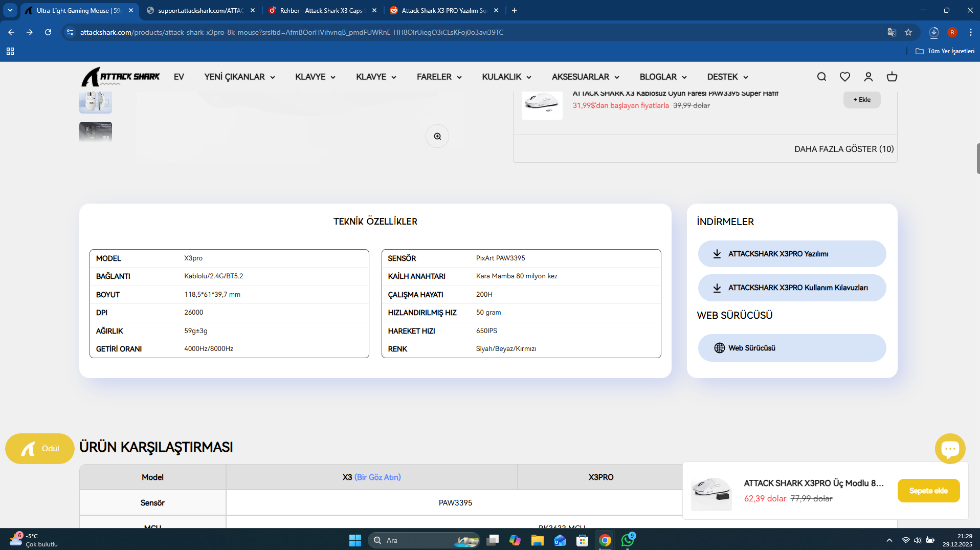Click the Chrome icon in the taskbar
Viewport: 980px width, 550px height.
[x=605, y=540]
